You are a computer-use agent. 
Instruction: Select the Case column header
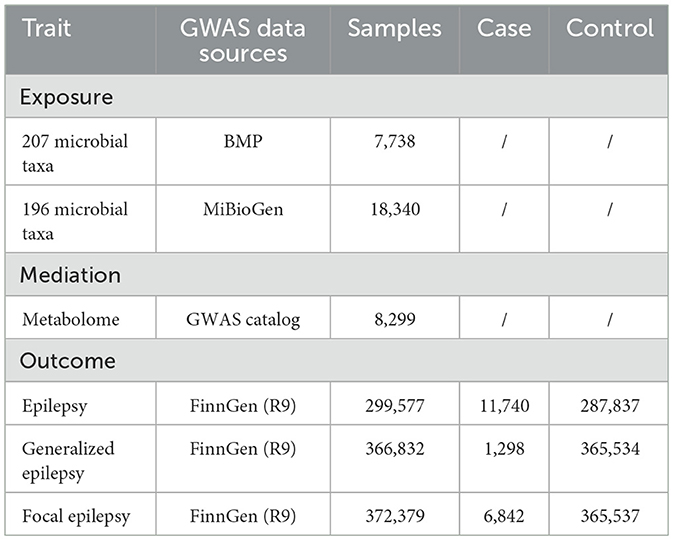[504, 29]
